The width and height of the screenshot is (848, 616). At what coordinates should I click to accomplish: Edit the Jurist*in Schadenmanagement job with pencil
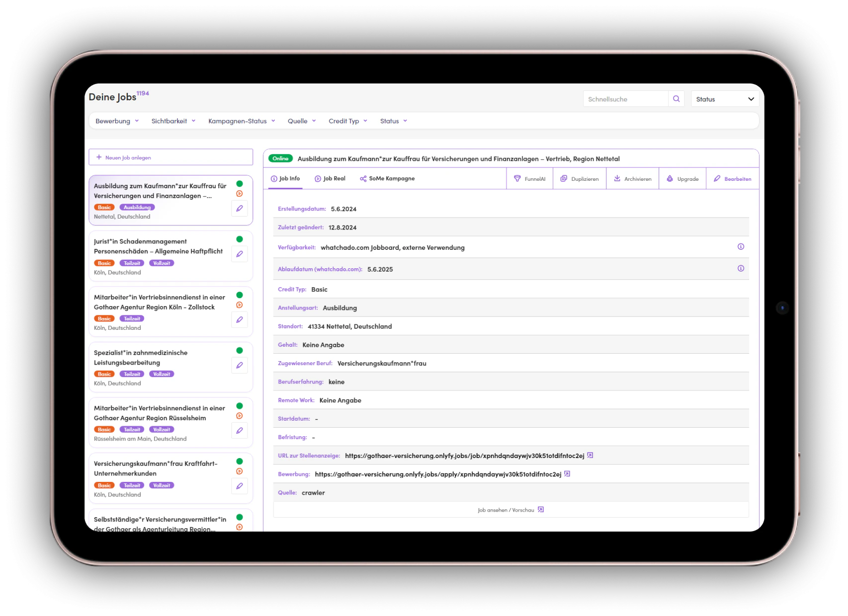click(240, 254)
